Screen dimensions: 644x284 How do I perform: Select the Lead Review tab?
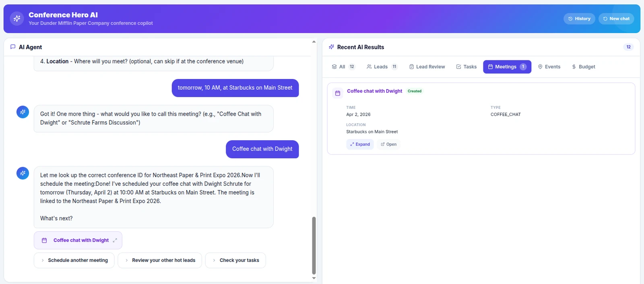[427, 67]
